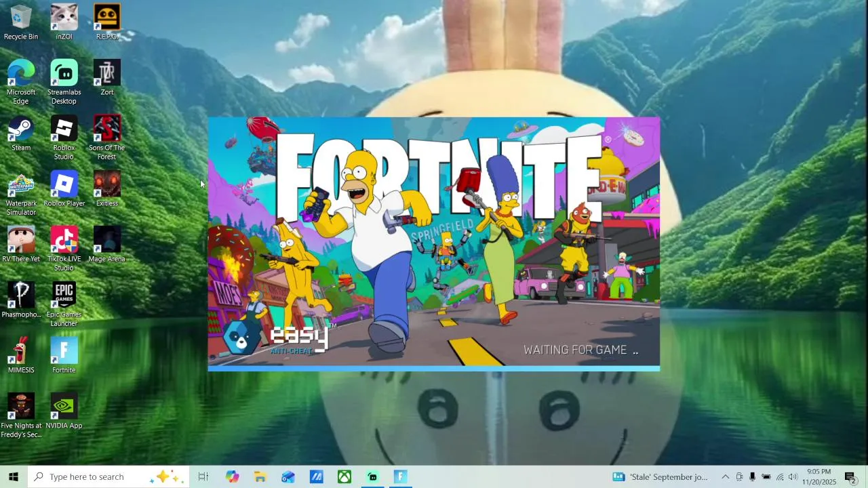Viewport: 868px width, 488px height.
Task: Open File Explorer from the taskbar
Action: point(260,476)
